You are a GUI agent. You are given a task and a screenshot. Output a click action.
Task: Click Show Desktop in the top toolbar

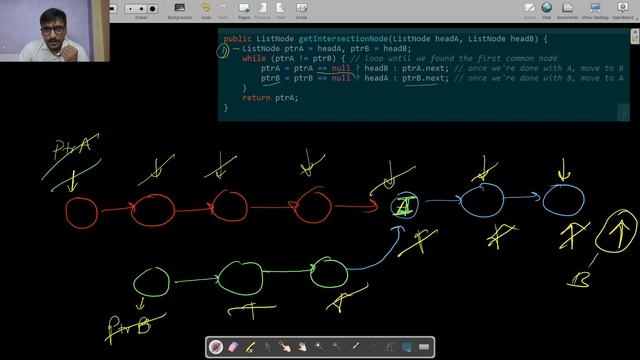coord(595,11)
